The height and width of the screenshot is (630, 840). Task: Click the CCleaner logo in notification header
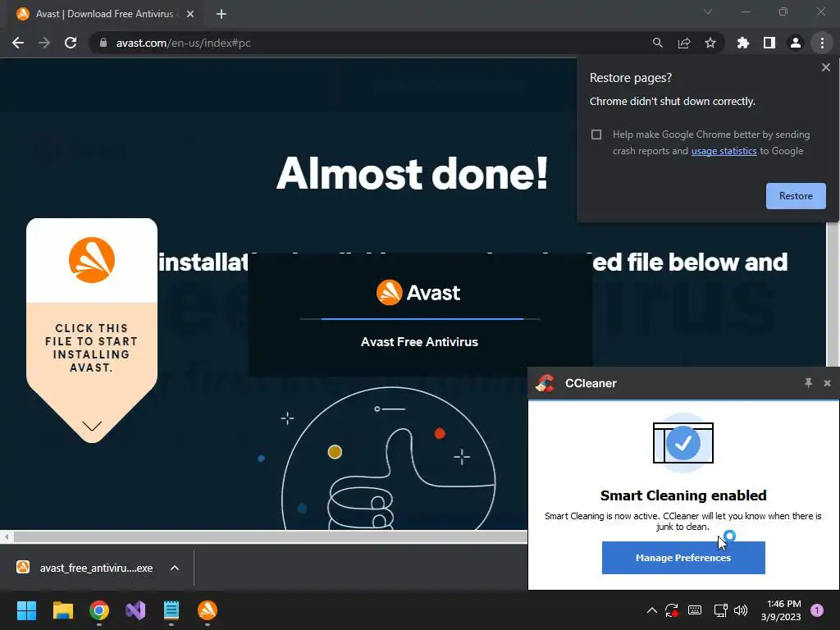click(x=546, y=383)
